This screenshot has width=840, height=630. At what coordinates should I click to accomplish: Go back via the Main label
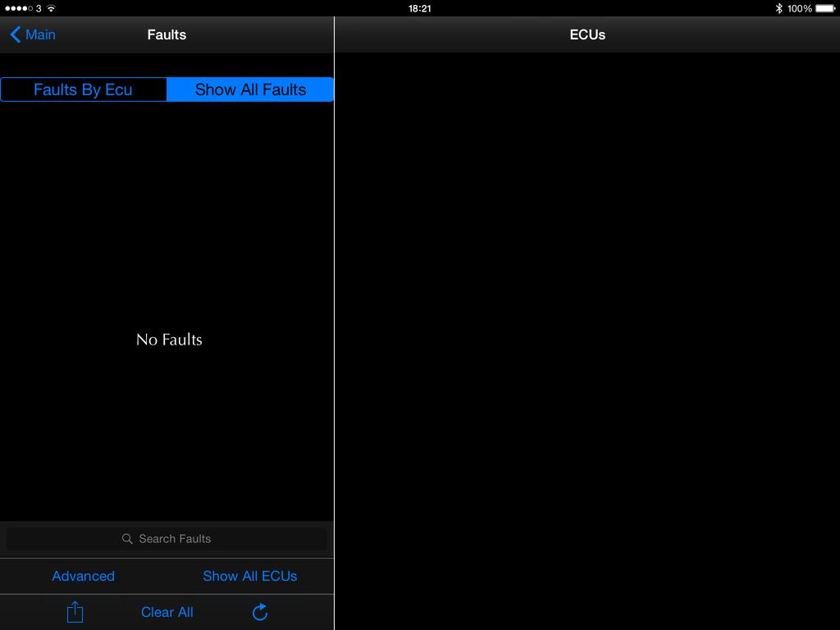(x=41, y=34)
